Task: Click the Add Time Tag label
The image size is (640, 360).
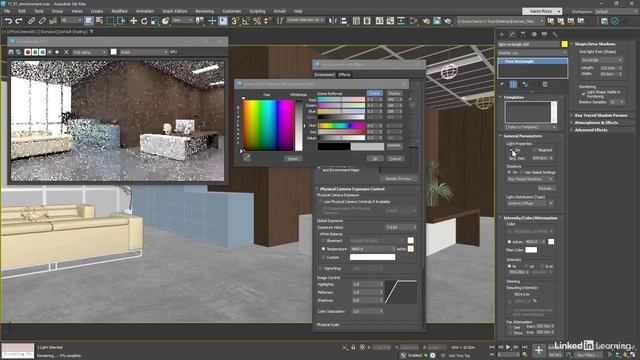Action: [460, 356]
